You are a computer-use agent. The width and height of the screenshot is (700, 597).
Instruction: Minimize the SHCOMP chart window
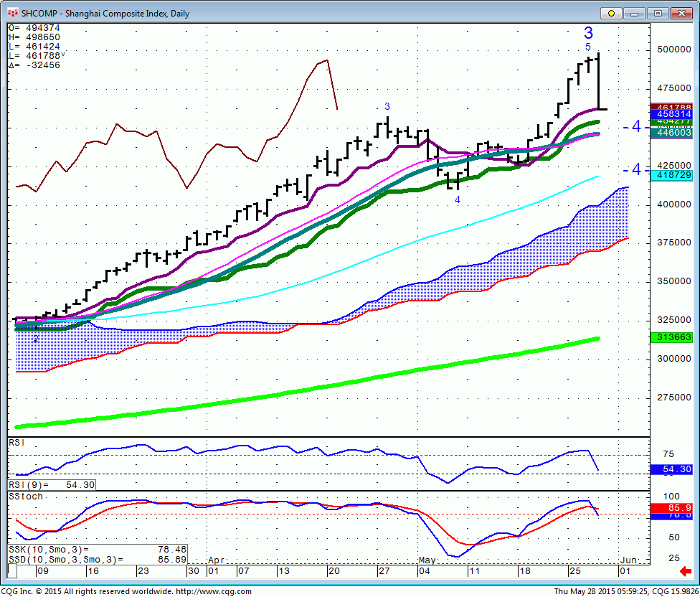pos(634,14)
